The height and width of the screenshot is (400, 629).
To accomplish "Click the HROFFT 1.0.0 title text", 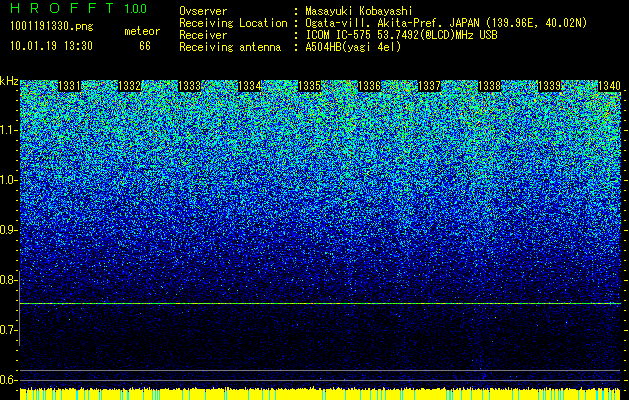I will pos(78,8).
